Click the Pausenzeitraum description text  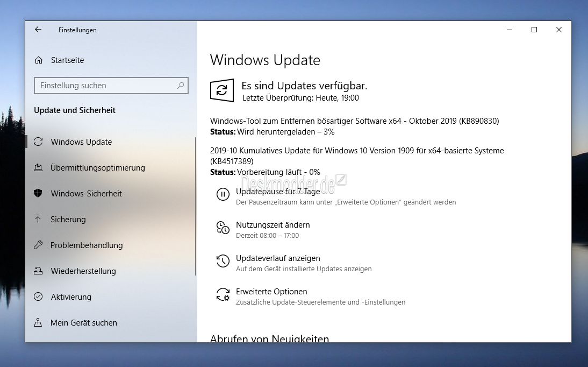(346, 202)
